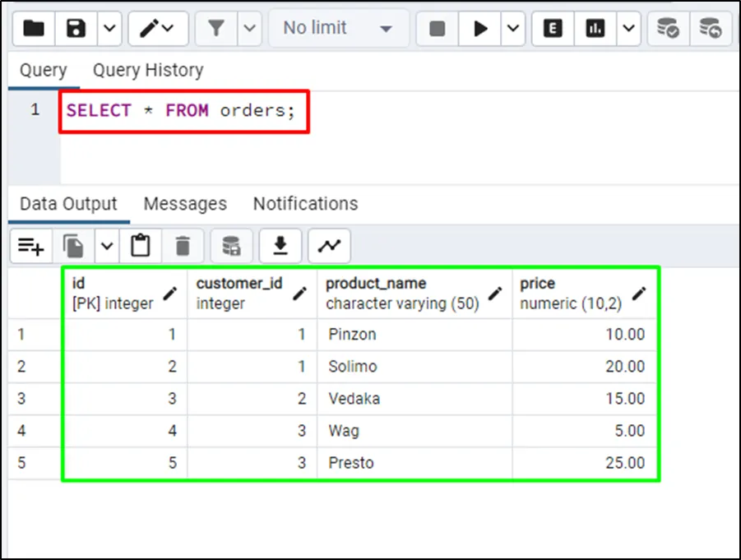This screenshot has width=741, height=560.
Task: Click the Add row icon
Action: pos(31,246)
